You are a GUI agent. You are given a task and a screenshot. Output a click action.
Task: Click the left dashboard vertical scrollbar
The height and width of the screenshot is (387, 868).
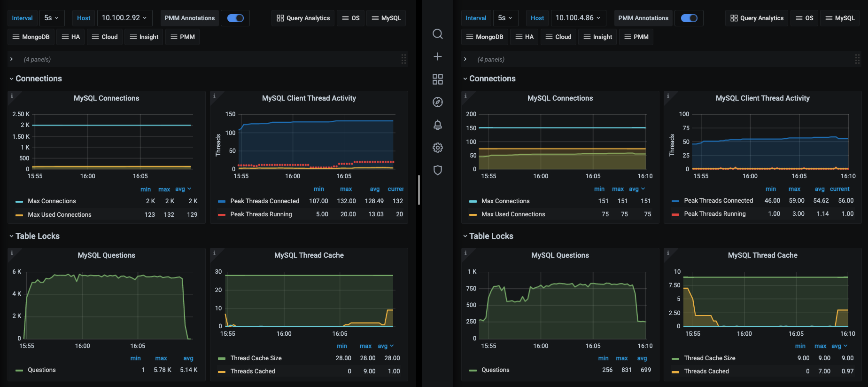(418, 190)
